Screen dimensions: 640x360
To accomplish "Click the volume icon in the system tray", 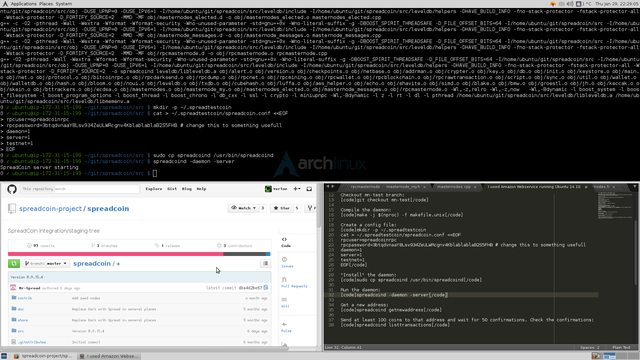I will 570,4.
